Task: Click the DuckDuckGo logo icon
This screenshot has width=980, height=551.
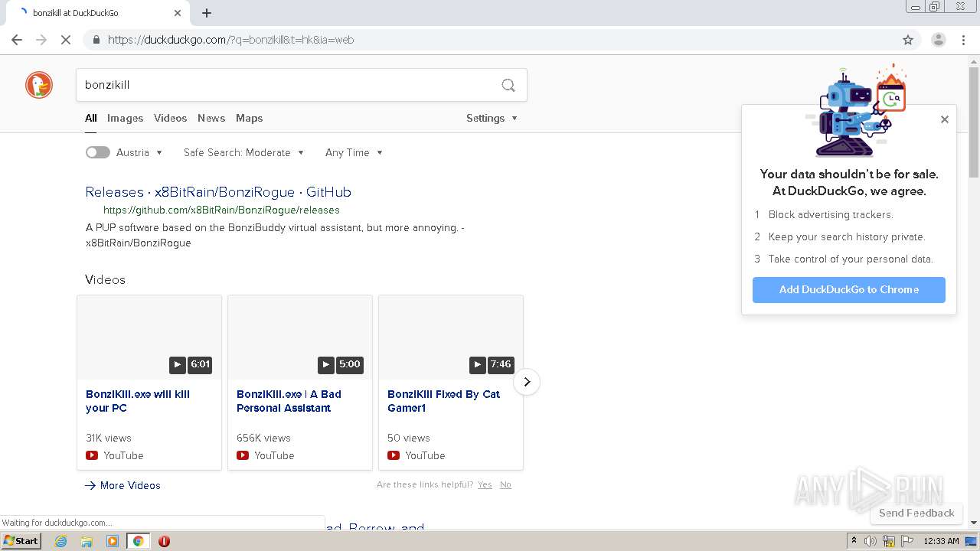Action: (x=39, y=85)
